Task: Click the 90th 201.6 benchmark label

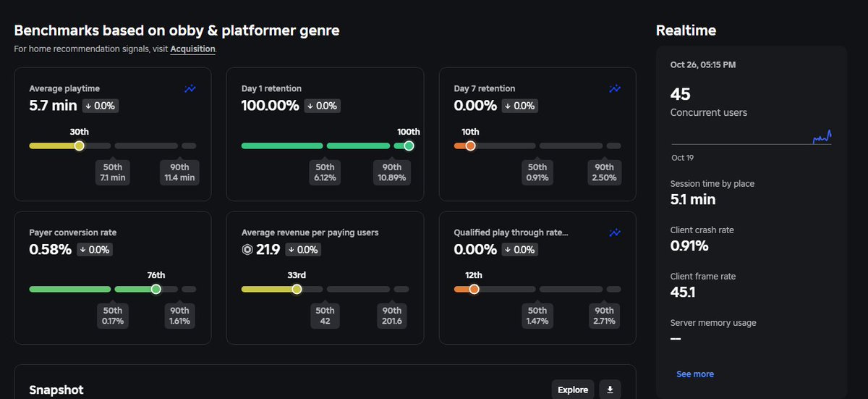Action: pyautogui.click(x=392, y=316)
